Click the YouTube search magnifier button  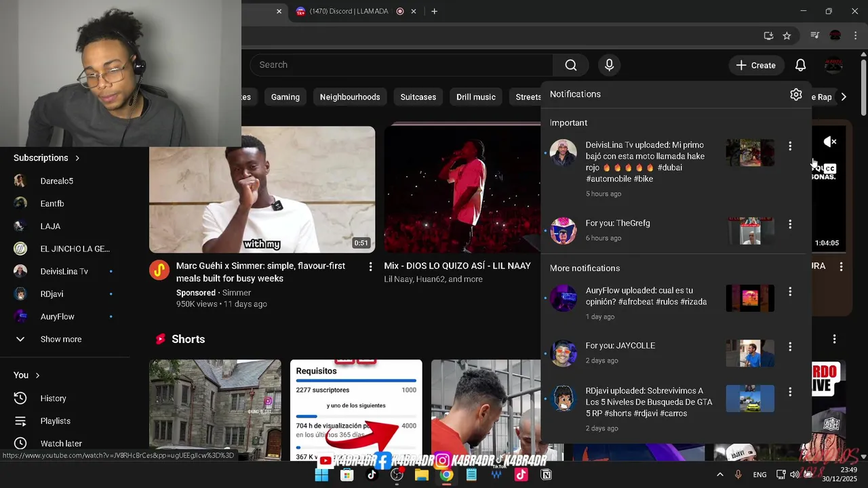point(571,65)
